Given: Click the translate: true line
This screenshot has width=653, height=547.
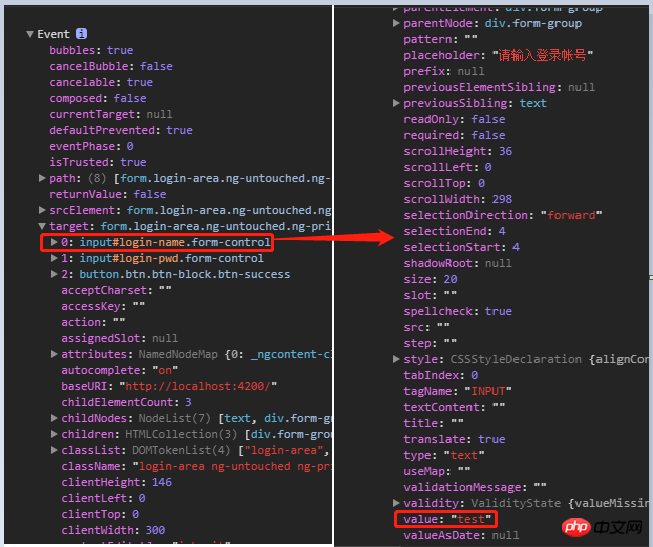Looking at the screenshot, I should 454,439.
